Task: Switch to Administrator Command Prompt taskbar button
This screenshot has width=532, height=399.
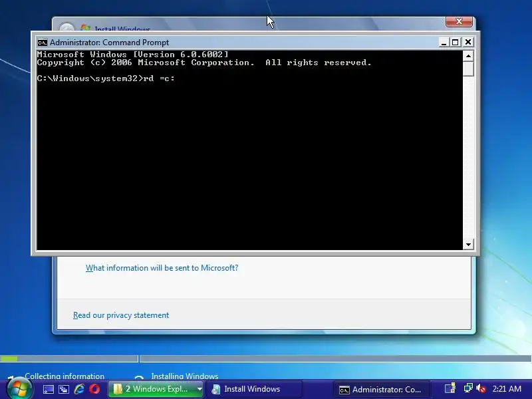Action: click(x=382, y=390)
